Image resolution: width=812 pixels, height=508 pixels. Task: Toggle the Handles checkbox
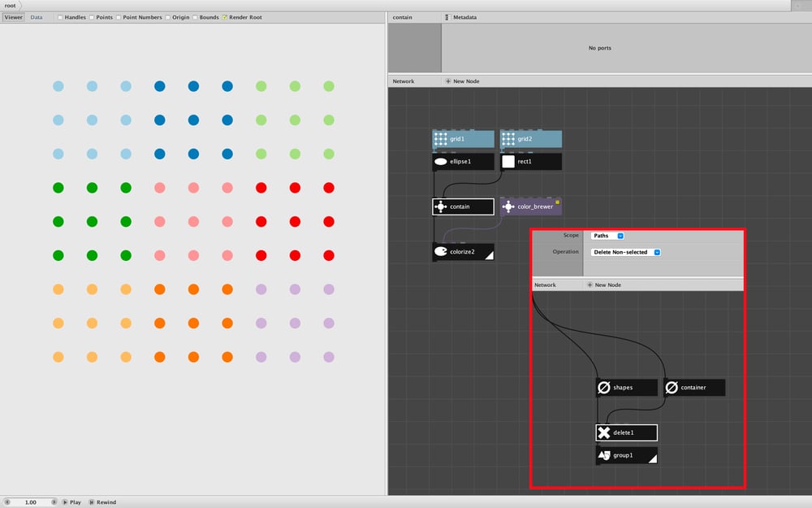[60, 17]
